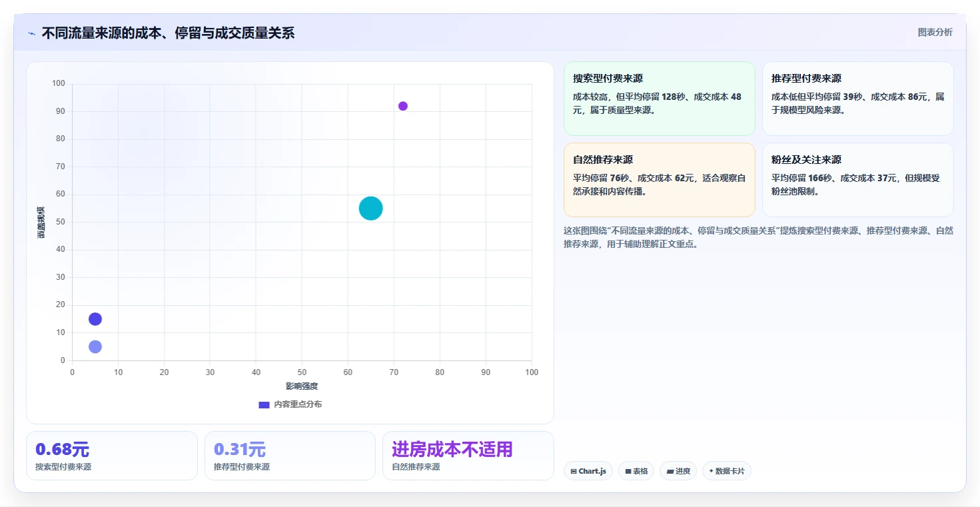This screenshot has width=980, height=507.
Task: Select the light violet bubble at y-value 5
Action: (95, 346)
